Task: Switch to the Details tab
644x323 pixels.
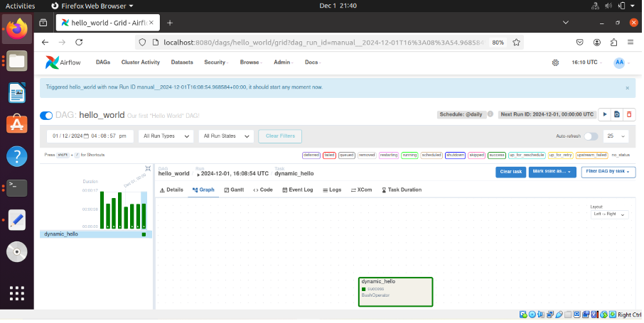Action: pos(171,190)
